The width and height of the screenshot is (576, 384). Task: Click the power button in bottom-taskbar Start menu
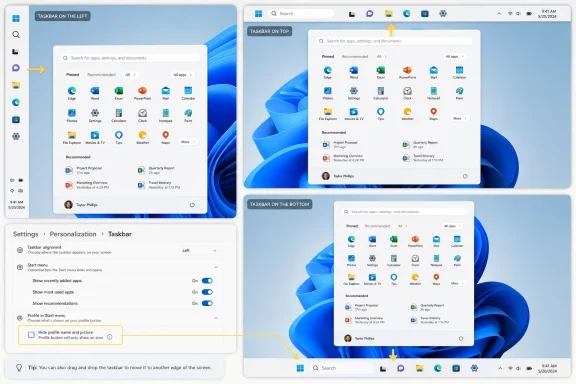coord(461,338)
